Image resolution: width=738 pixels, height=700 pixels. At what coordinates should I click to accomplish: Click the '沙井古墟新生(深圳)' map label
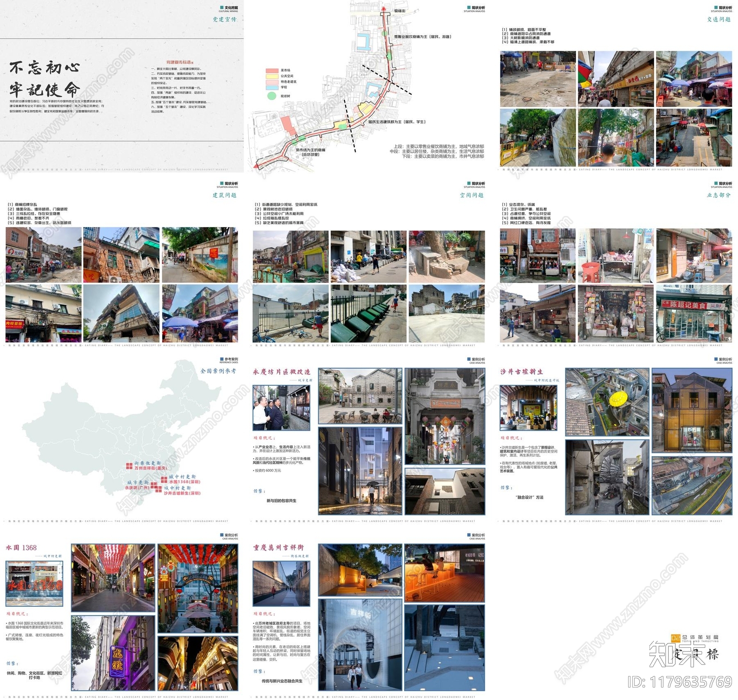coord(182,493)
